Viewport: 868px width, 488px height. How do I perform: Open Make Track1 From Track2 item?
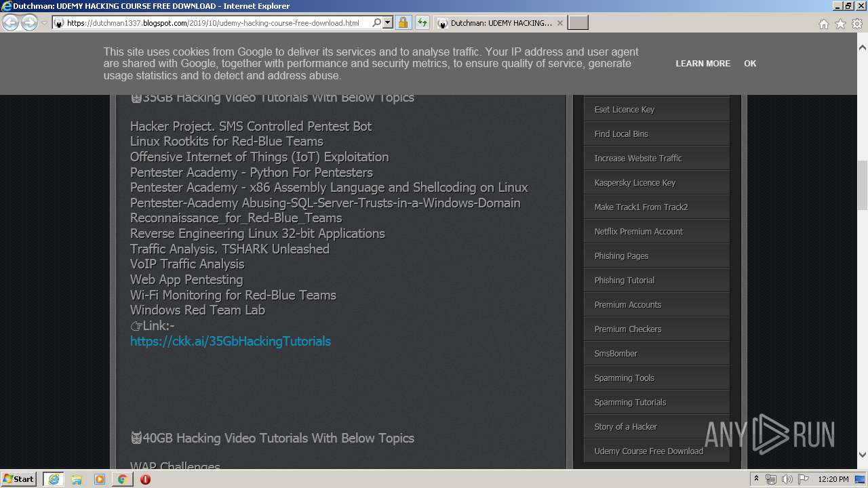coord(656,207)
